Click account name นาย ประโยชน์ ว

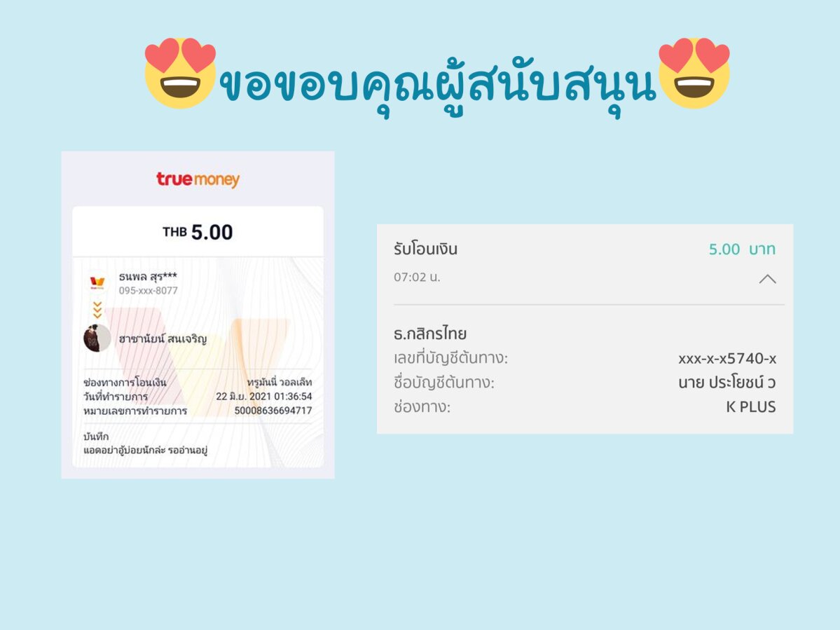727,383
